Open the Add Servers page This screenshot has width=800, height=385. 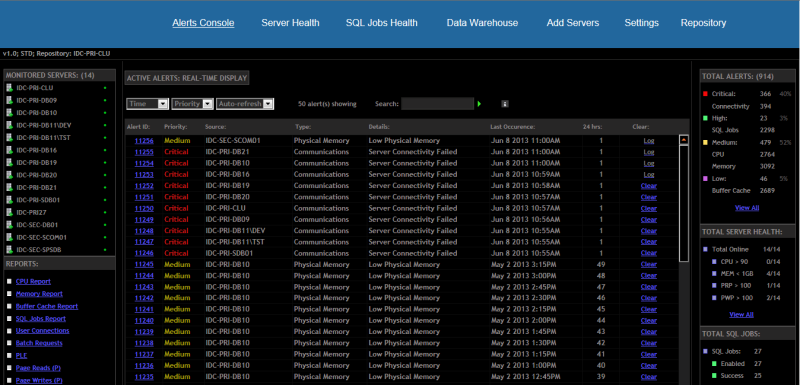573,22
